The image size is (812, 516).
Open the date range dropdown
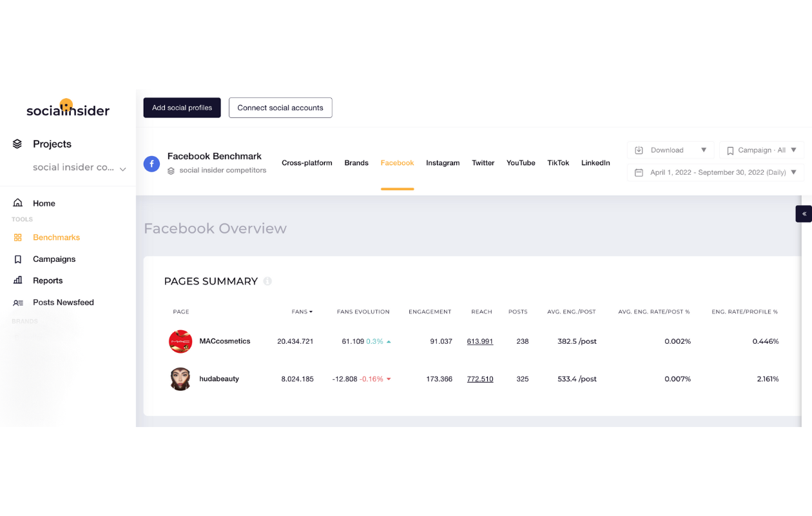(715, 173)
